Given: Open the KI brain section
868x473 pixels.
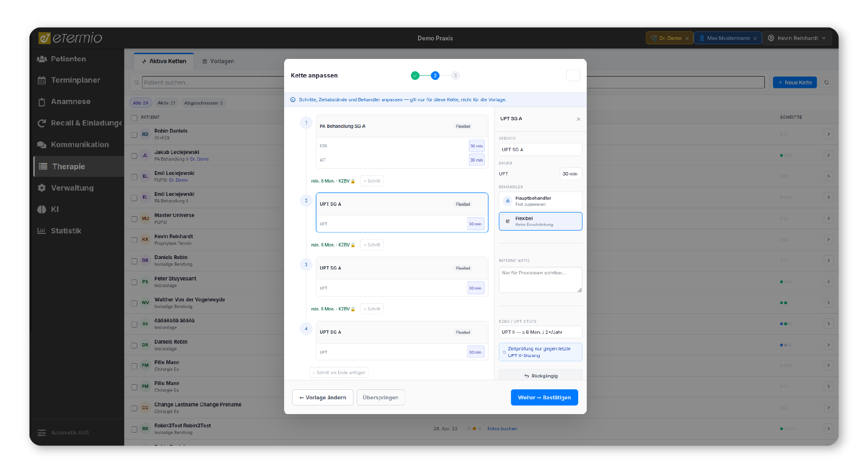Looking at the screenshot, I should pyautogui.click(x=48, y=209).
